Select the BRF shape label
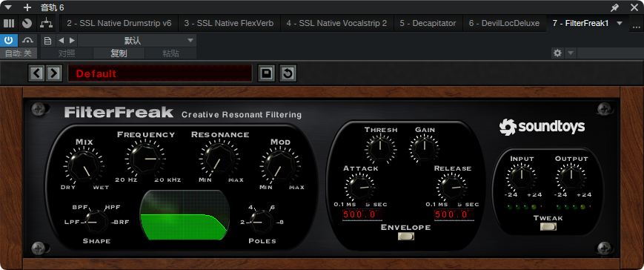The width and height of the screenshot is (644, 270). pyautogui.click(x=121, y=223)
